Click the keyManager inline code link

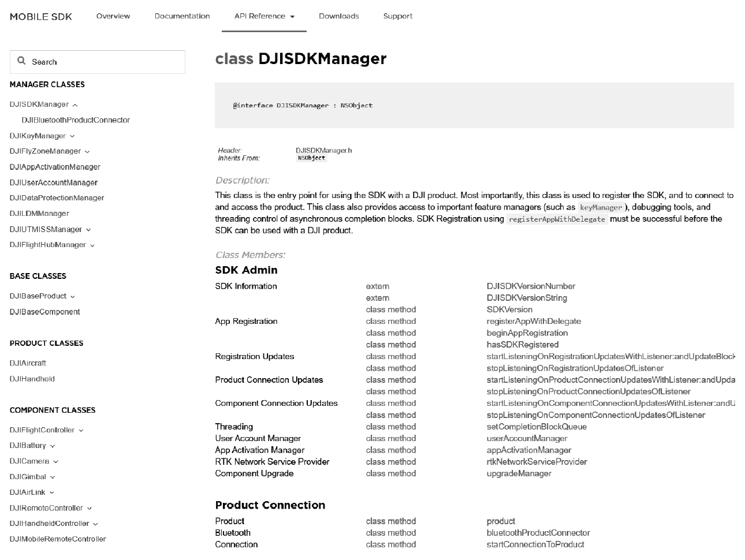point(601,207)
